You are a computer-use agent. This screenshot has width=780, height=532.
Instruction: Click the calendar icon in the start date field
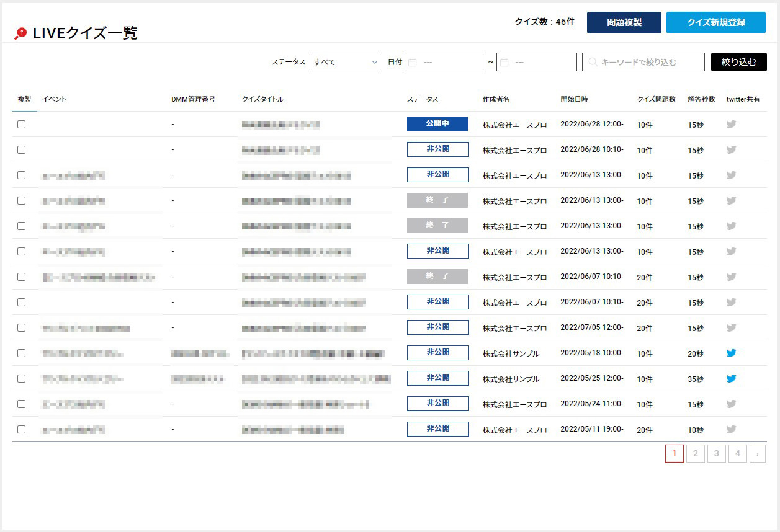[x=413, y=62]
